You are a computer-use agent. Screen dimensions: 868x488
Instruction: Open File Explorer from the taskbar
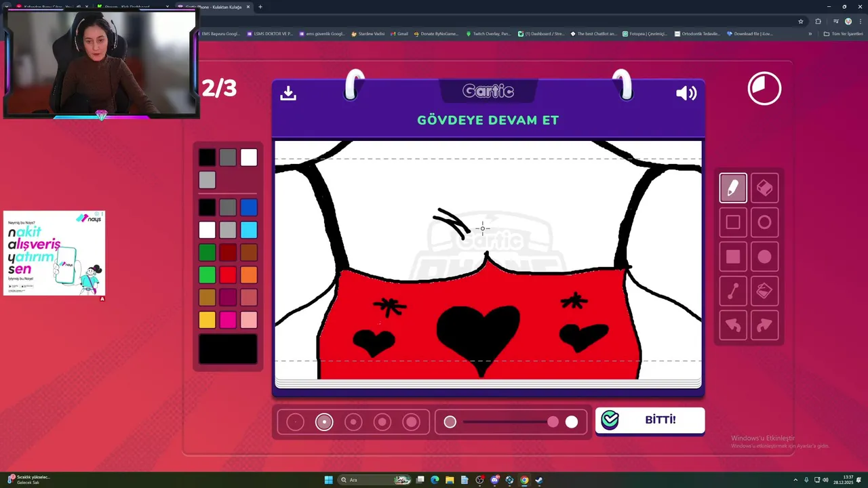tap(450, 480)
